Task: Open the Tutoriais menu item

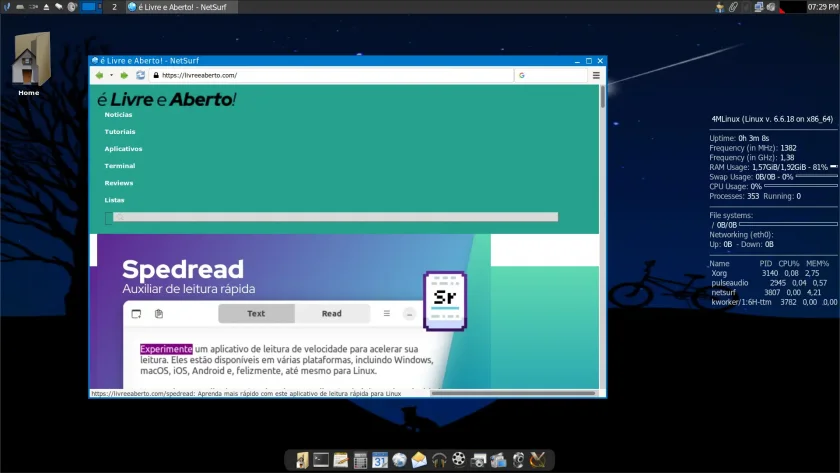Action: [x=120, y=132]
